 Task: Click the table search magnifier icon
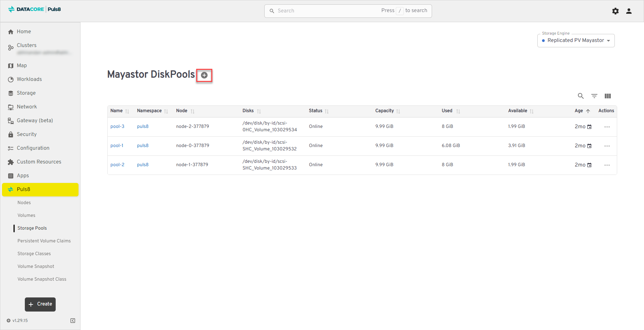click(581, 96)
